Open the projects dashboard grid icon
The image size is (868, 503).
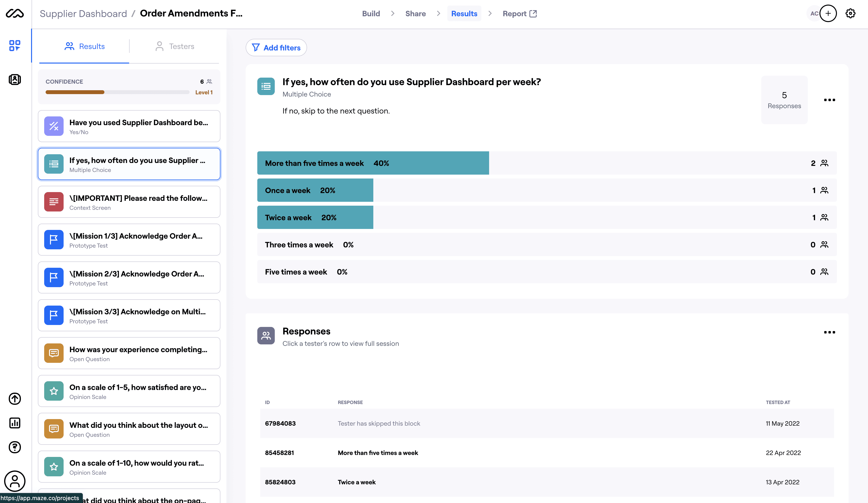point(15,45)
